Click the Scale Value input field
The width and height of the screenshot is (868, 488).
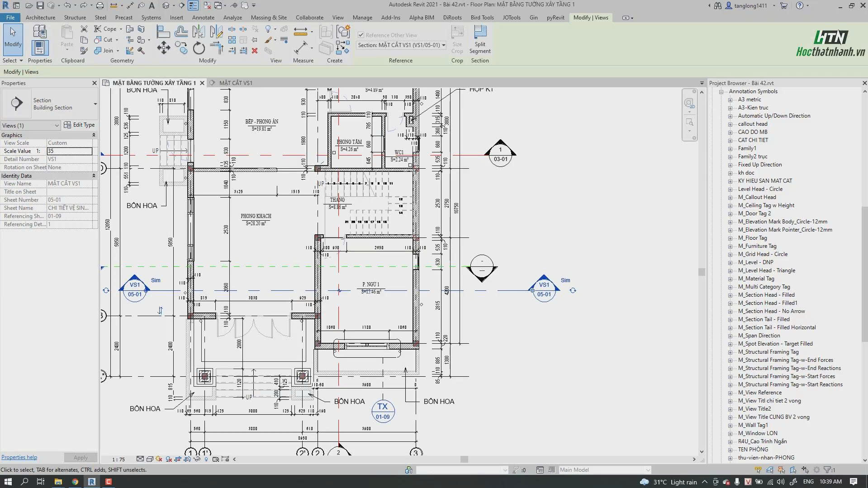[70, 151]
